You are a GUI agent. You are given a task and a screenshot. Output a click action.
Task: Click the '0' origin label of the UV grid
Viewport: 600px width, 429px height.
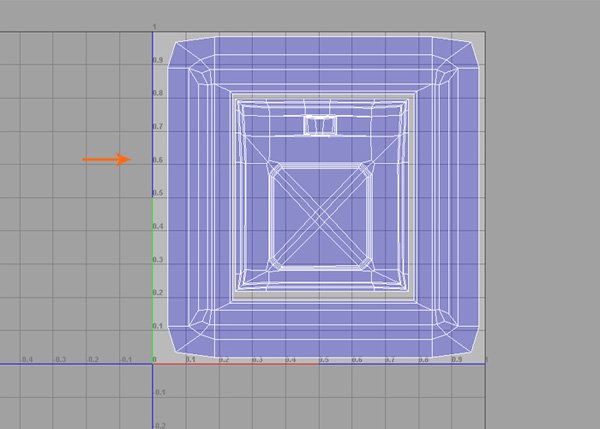tap(154, 359)
